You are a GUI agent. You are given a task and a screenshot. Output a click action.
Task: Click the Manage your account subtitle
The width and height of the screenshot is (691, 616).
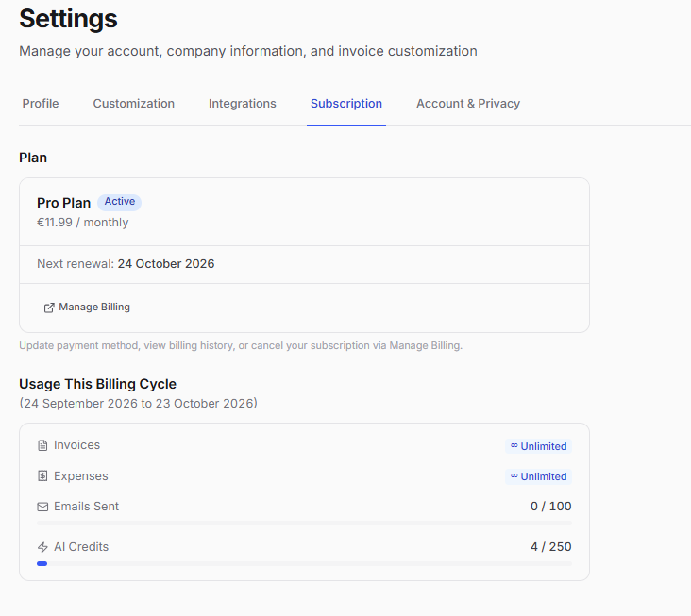248,51
